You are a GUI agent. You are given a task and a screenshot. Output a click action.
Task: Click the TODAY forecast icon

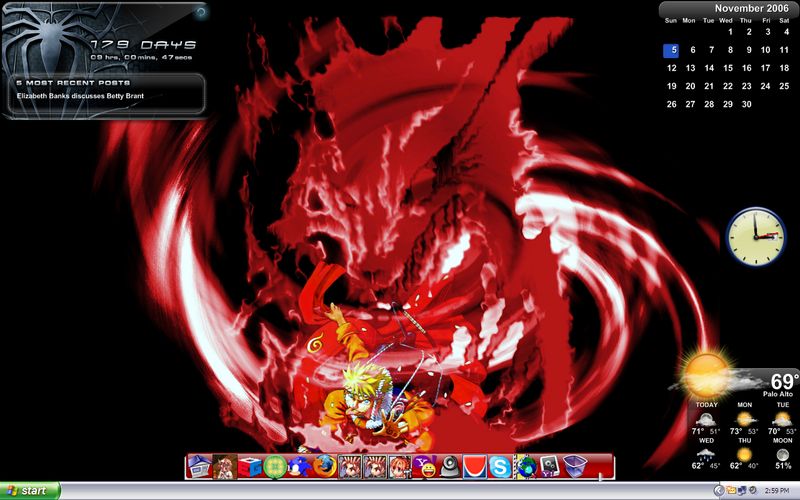coord(706,419)
